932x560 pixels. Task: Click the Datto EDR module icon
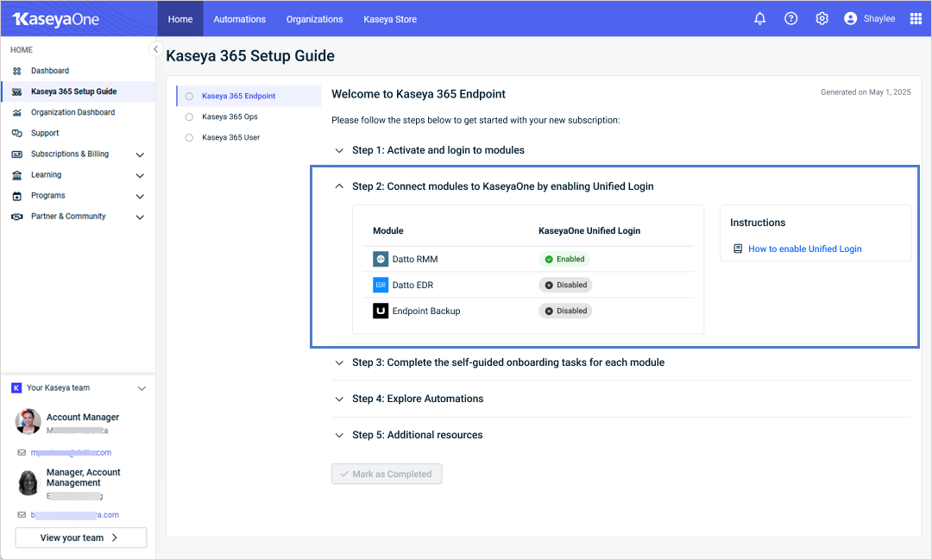pos(381,285)
